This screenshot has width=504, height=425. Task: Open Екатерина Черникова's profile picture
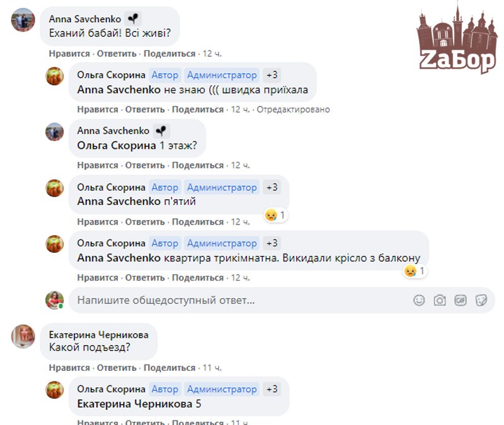[23, 337]
